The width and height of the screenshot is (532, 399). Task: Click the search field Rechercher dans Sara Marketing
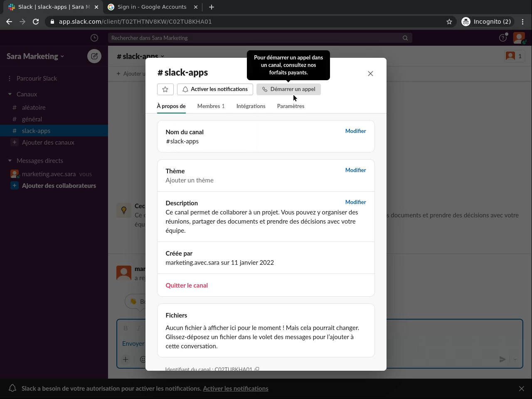click(x=260, y=38)
